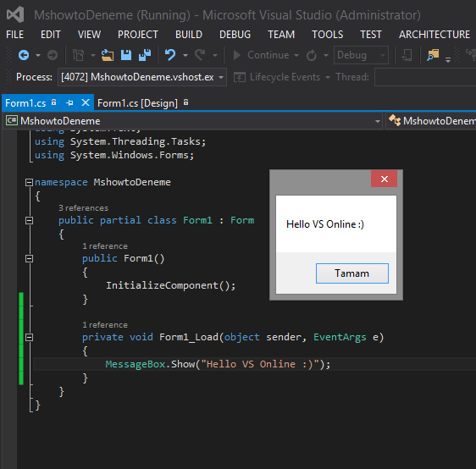Open the TOOLS menu
The image size is (476, 469).
327,35
